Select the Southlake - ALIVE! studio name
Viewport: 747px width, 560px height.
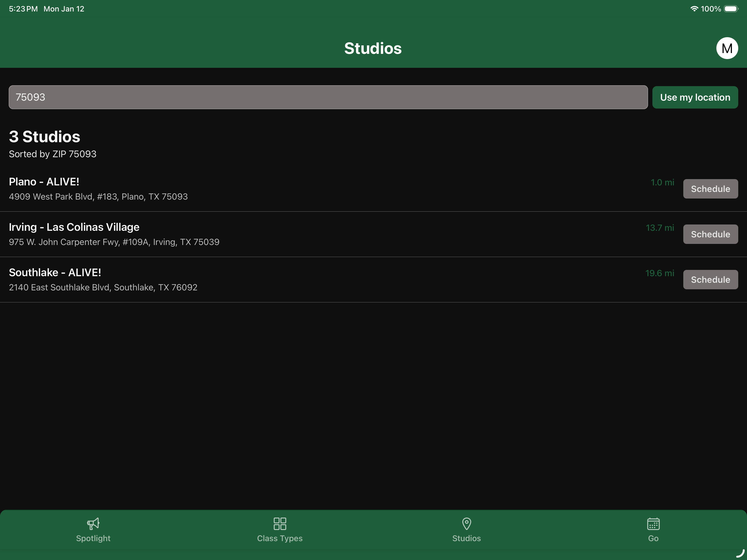click(55, 272)
